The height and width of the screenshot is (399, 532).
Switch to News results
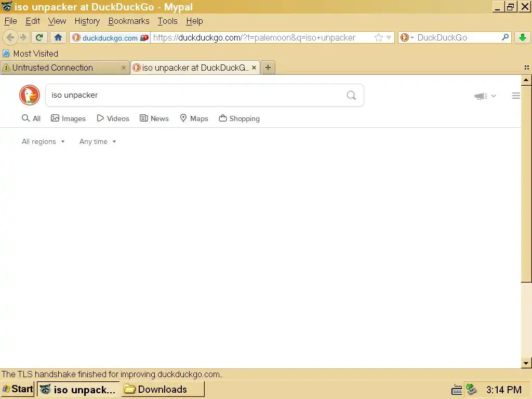tap(154, 118)
